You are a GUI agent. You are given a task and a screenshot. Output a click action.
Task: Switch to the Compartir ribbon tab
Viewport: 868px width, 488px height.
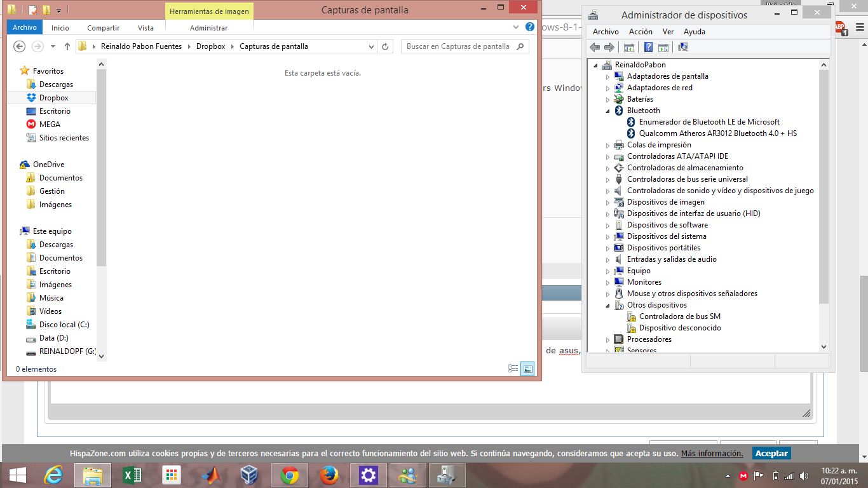coord(103,28)
